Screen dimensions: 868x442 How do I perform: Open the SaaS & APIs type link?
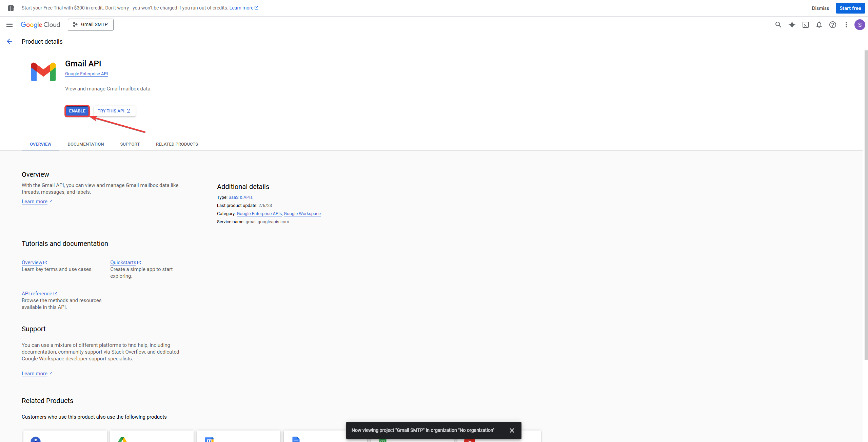240,197
